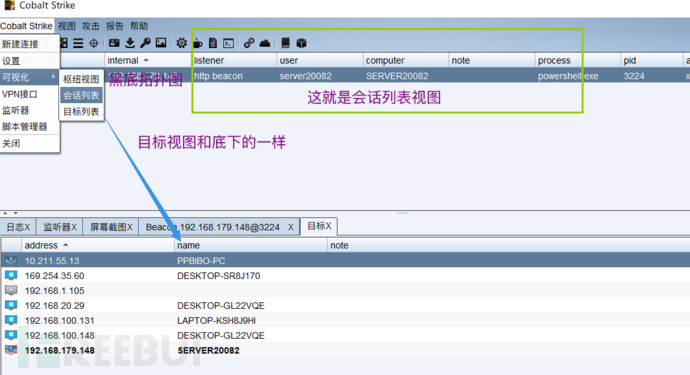Viewport: 690px width, 375px height.
Task: Click the chain link host file icon
Action: click(x=249, y=43)
